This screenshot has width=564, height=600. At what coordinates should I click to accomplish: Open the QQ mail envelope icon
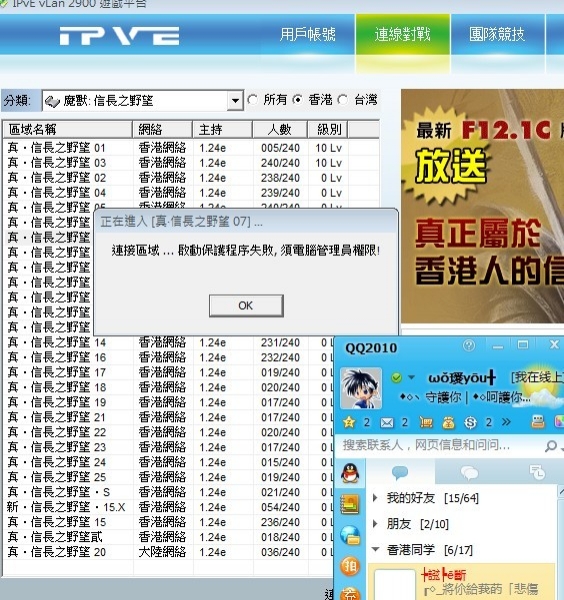click(x=387, y=422)
